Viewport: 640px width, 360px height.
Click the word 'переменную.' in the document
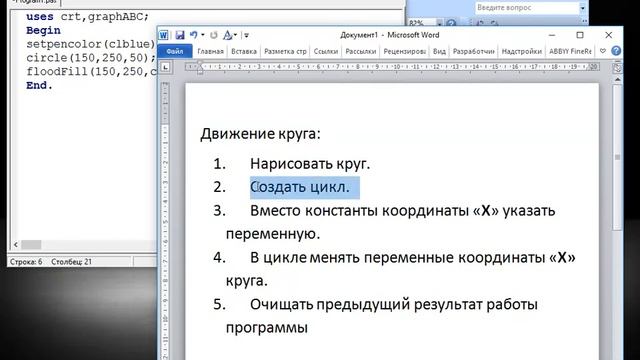(273, 234)
